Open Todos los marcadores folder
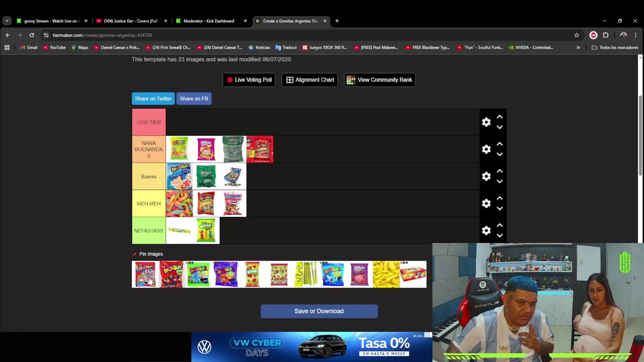Image resolution: width=644 pixels, height=362 pixels. 615,48
